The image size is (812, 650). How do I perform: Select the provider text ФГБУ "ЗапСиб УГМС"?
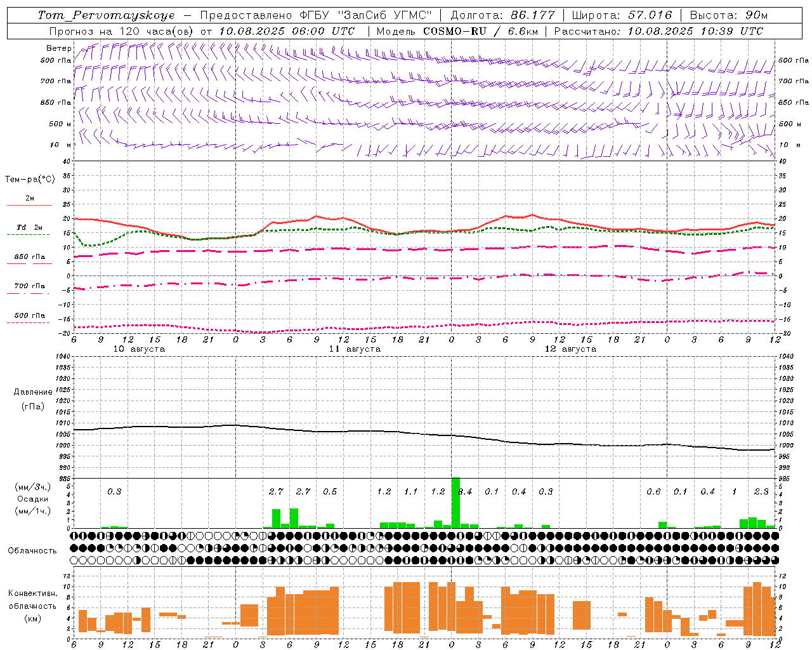(x=365, y=15)
